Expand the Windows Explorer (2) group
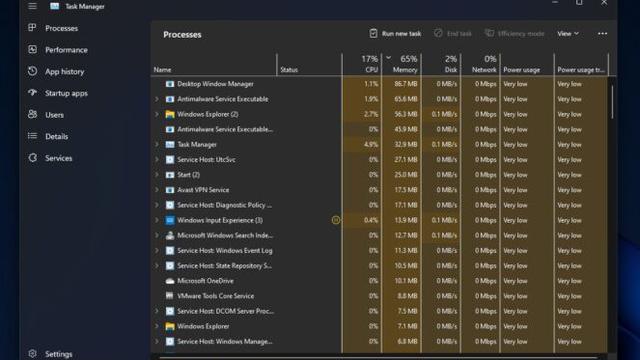 pyautogui.click(x=156, y=114)
